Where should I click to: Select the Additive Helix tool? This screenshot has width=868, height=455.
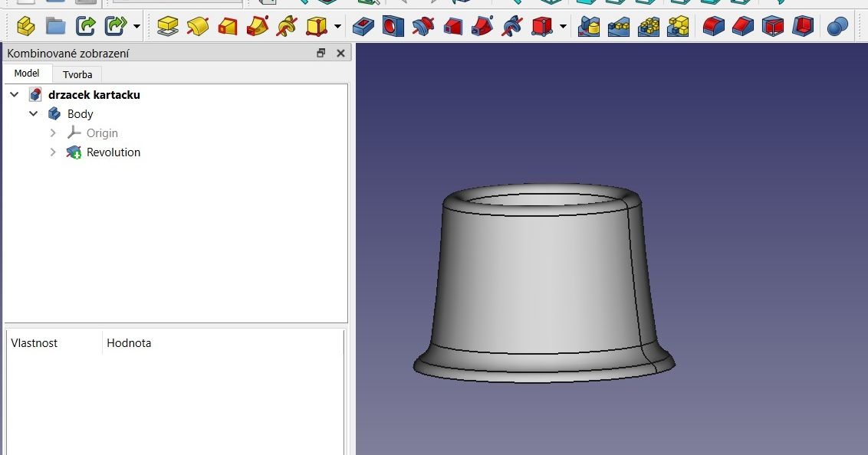(x=287, y=26)
